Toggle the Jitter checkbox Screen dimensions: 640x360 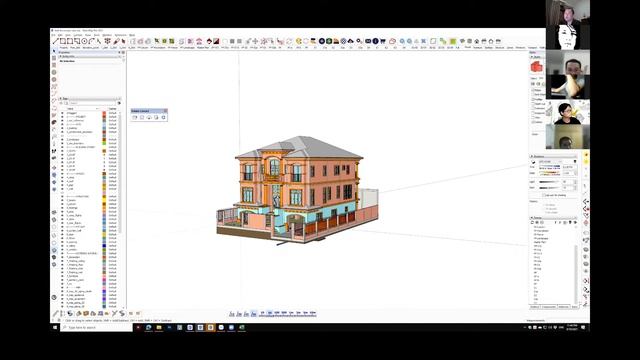coord(533,118)
